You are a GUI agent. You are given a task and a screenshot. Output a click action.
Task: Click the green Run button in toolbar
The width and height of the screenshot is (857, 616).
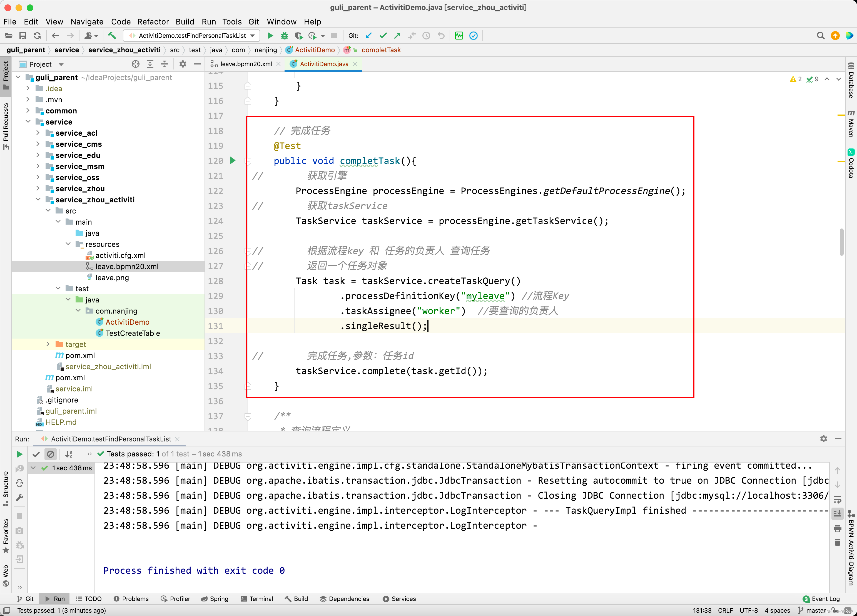tap(270, 36)
